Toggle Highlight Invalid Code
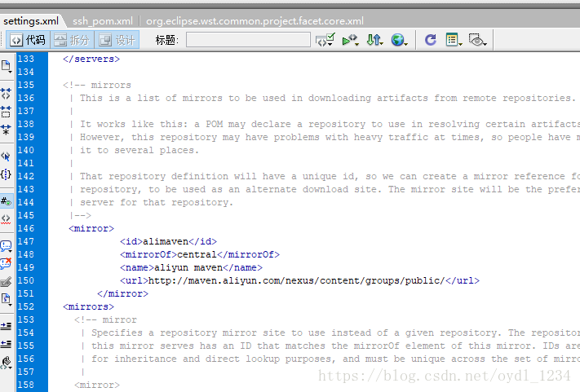Image resolution: width=580 pixels, height=392 pixels. click(6, 218)
